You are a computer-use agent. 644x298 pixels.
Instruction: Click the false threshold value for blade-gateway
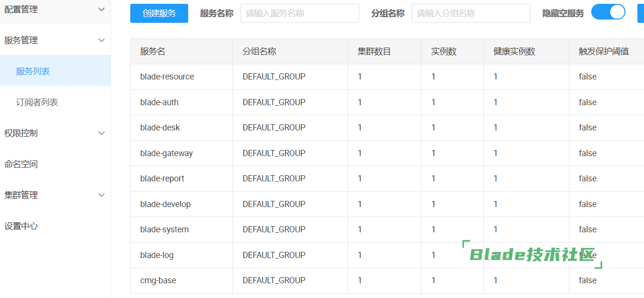[x=587, y=153]
